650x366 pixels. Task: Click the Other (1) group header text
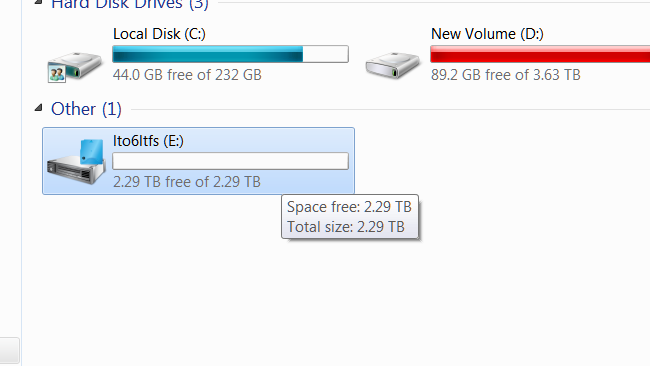click(86, 109)
